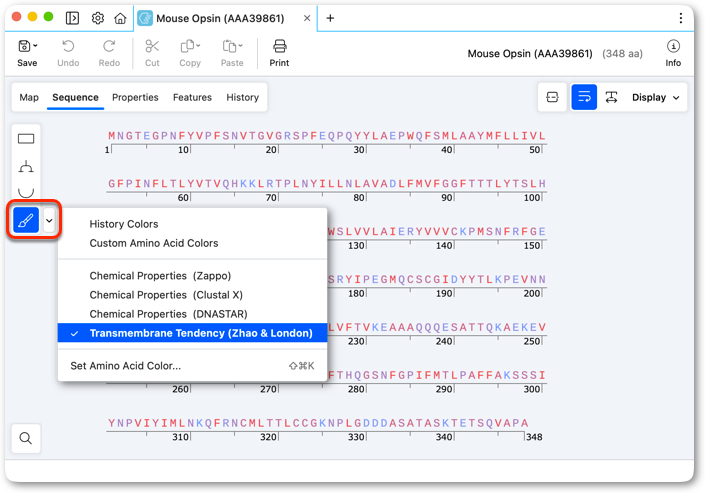Image resolution: width=714 pixels, height=493 pixels.
Task: Go to the home icon
Action: pos(120,18)
